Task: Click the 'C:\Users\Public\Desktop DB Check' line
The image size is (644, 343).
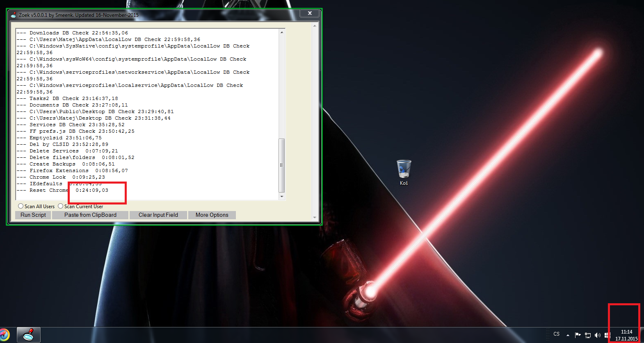Action: point(95,111)
